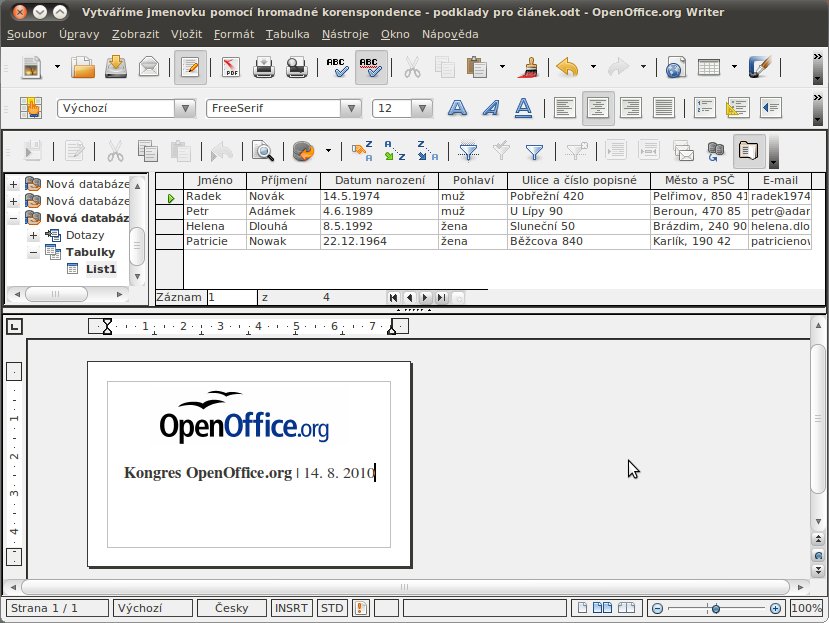Switch paragraph alignment to justified

664,108
